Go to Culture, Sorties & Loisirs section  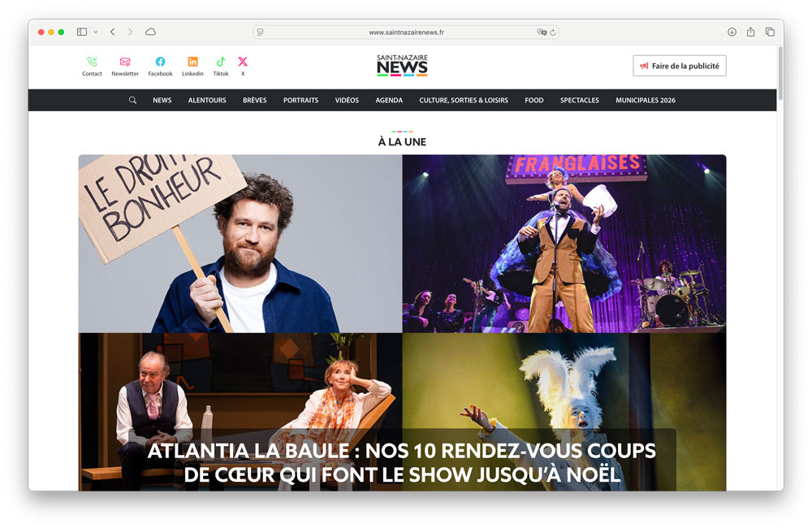pyautogui.click(x=464, y=100)
